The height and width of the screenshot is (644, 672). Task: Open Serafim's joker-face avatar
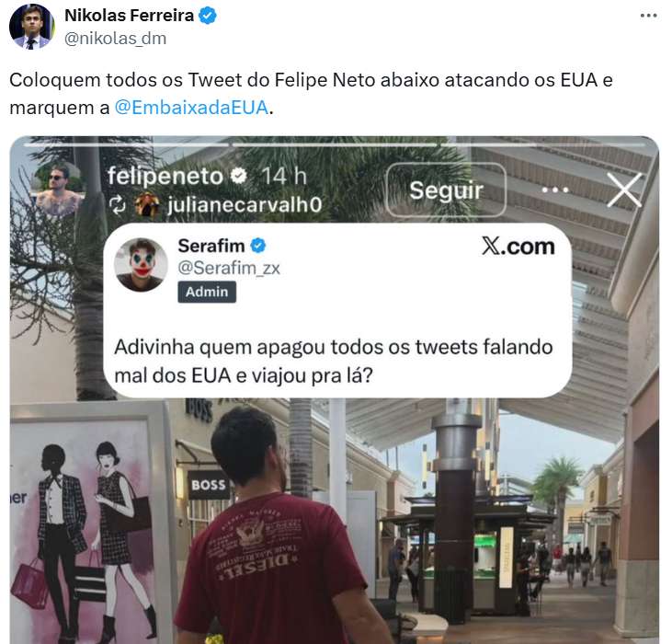(141, 265)
